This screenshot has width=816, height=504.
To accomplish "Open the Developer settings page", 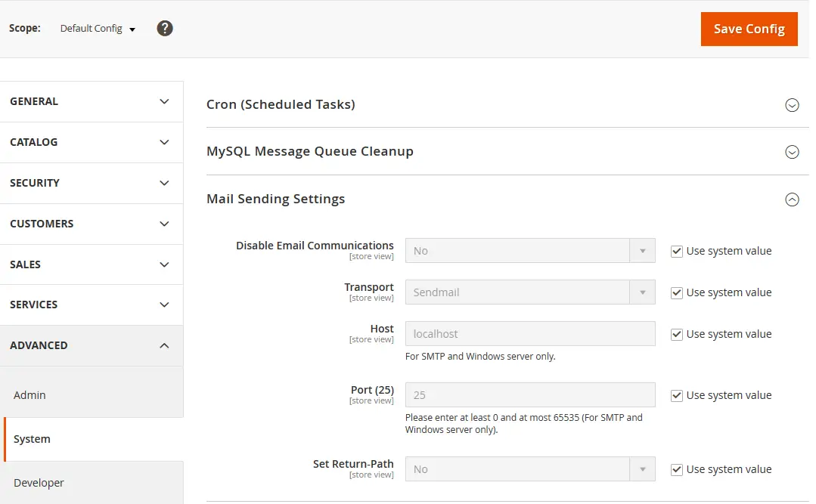I will [39, 483].
